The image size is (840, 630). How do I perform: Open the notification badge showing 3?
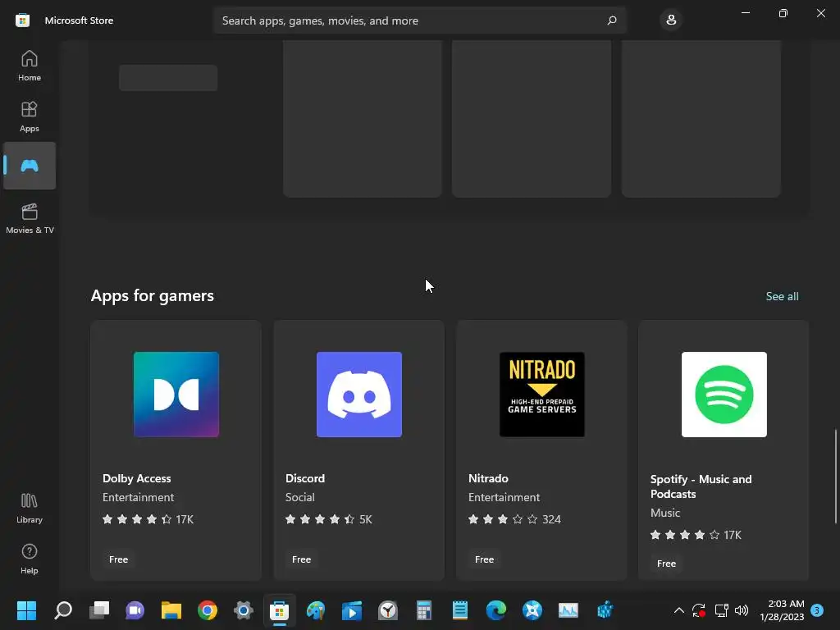(x=817, y=610)
